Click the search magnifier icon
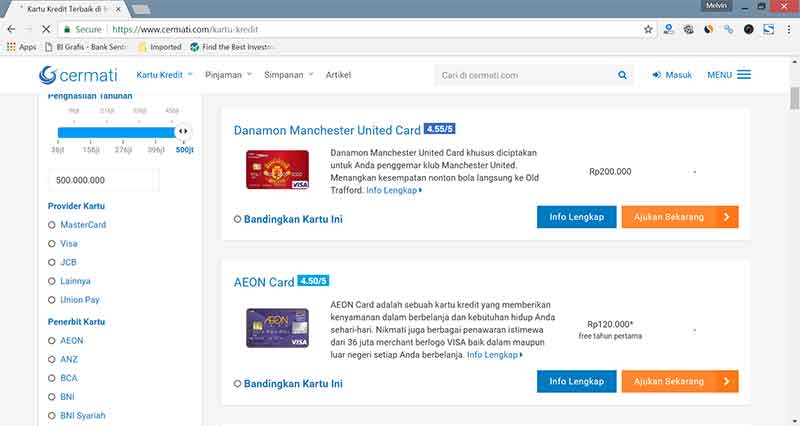800x426 pixels. pyautogui.click(x=622, y=75)
